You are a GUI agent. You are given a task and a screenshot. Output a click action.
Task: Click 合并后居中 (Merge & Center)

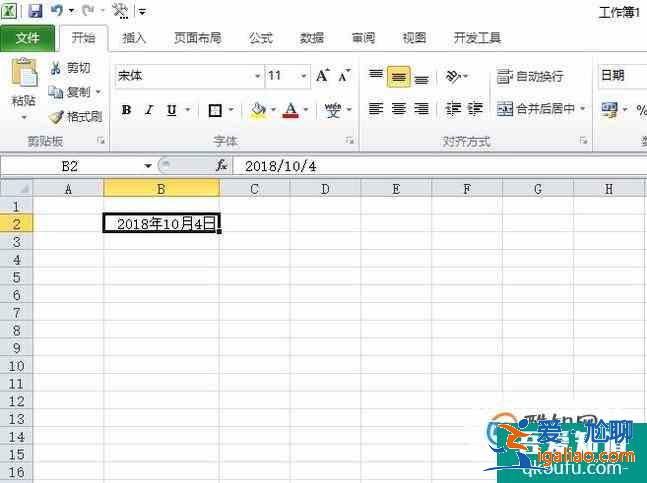(536, 109)
